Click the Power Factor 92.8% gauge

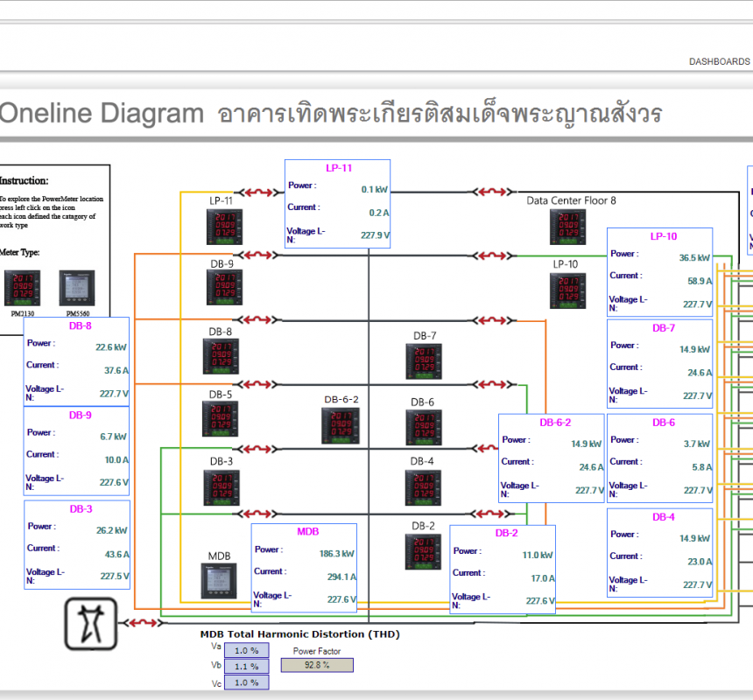click(x=316, y=665)
